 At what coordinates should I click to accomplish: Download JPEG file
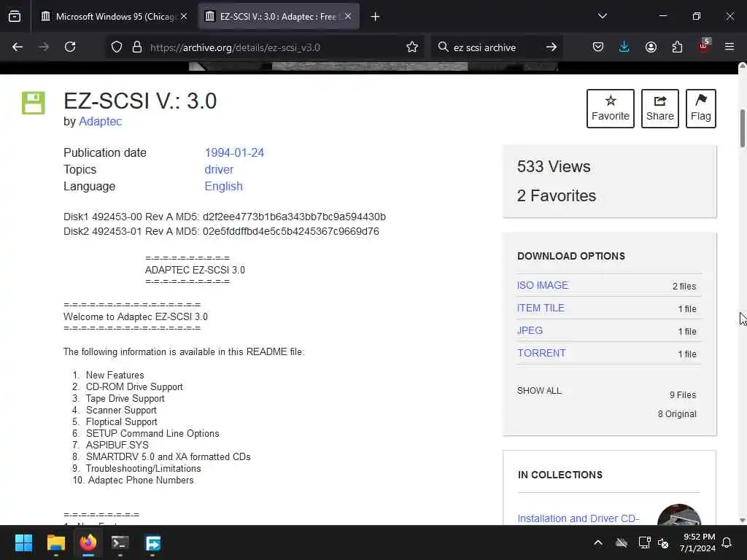point(530,330)
